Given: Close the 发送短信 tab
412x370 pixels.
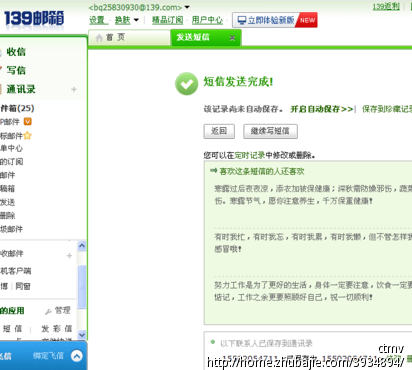Looking at the screenshot, I should click(x=232, y=38).
